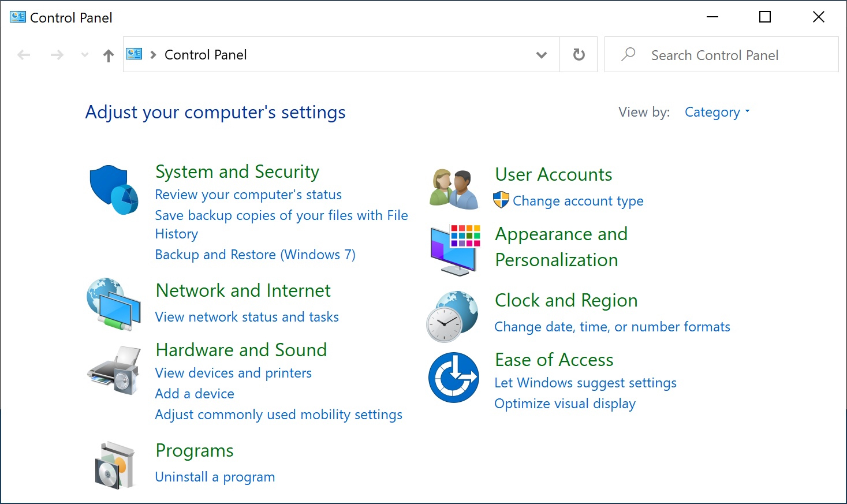Click the Ease of Access icon
Viewport: 847px width, 504px height.
(x=454, y=378)
